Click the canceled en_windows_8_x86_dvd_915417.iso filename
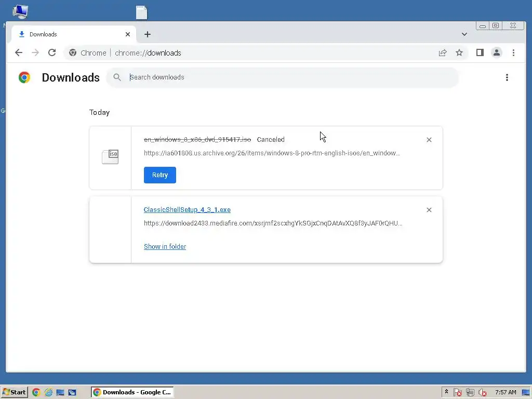 [x=197, y=139]
